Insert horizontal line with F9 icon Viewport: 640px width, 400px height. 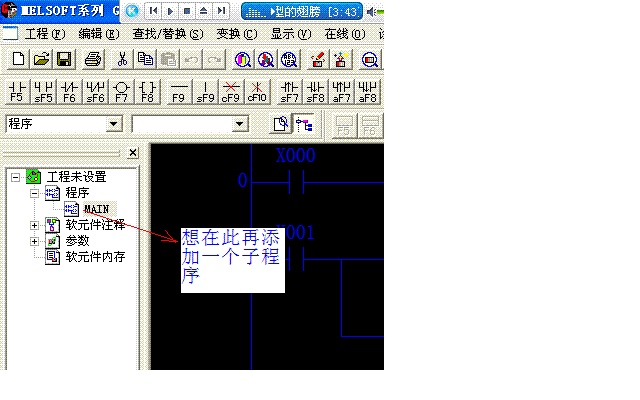[179, 92]
